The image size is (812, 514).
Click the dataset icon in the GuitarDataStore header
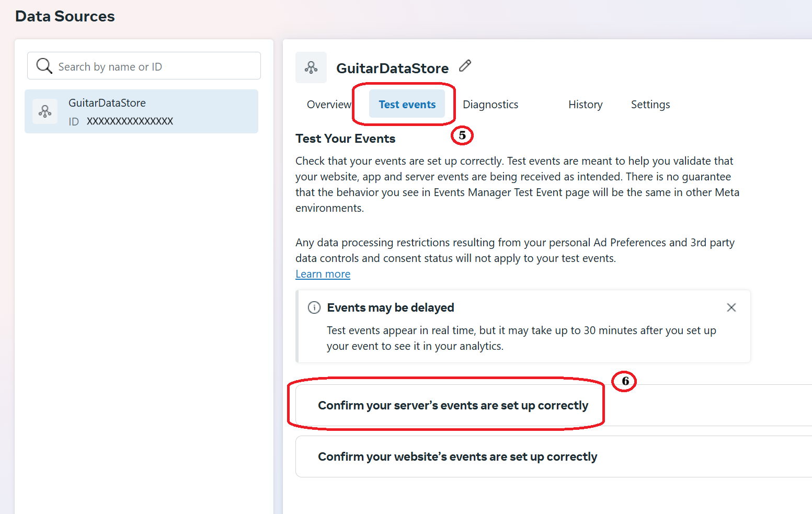pos(311,67)
